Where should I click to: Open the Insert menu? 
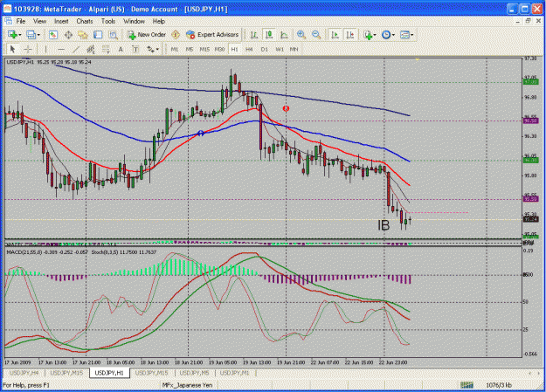click(61, 21)
